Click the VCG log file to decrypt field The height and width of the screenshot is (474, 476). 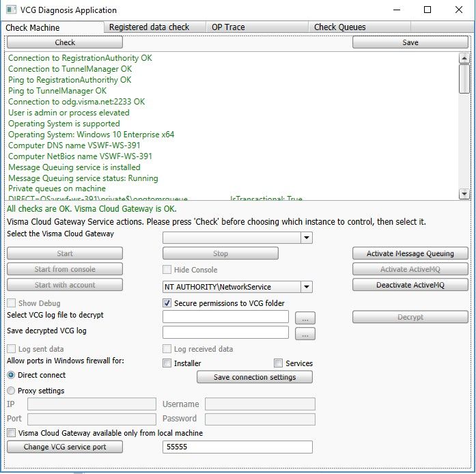tap(225, 317)
